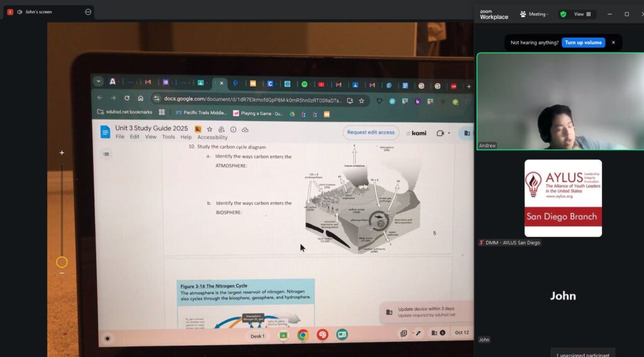Viewport: 644px width, 357px height.
Task: Open the Tools menu in Google Docs
Action: pyautogui.click(x=169, y=137)
